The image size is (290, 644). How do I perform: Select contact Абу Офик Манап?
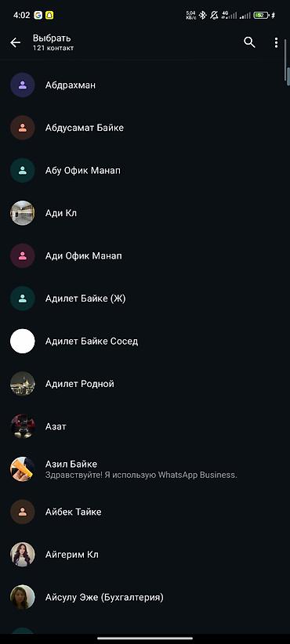(x=145, y=171)
